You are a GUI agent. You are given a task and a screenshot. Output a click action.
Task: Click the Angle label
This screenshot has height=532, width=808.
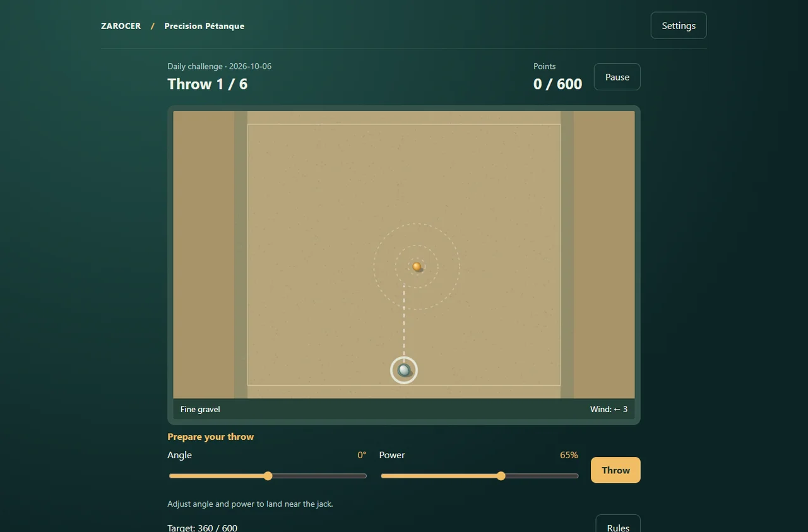coord(179,455)
